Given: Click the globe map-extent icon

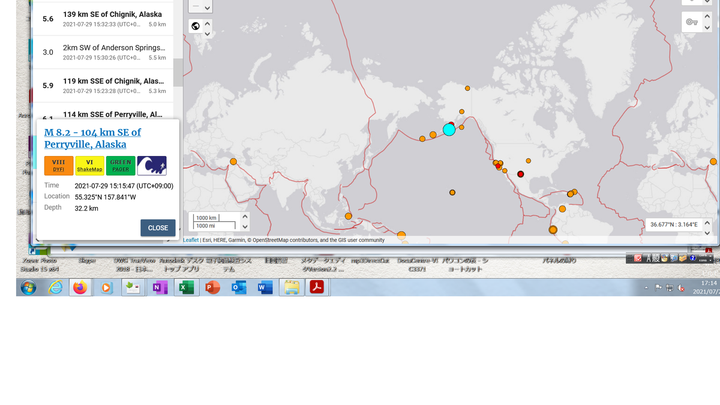Looking at the screenshot, I should (195, 26).
